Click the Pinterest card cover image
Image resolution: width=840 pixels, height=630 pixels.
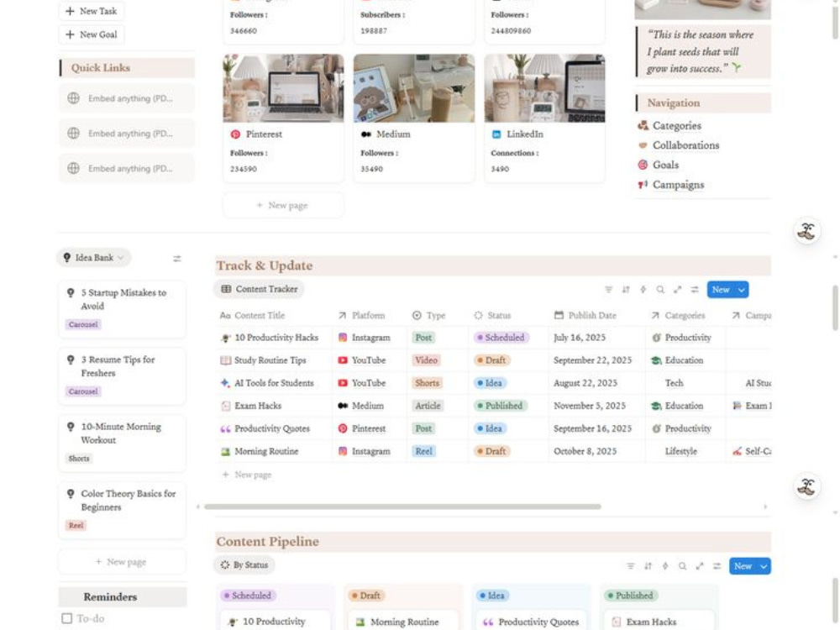[283, 88]
